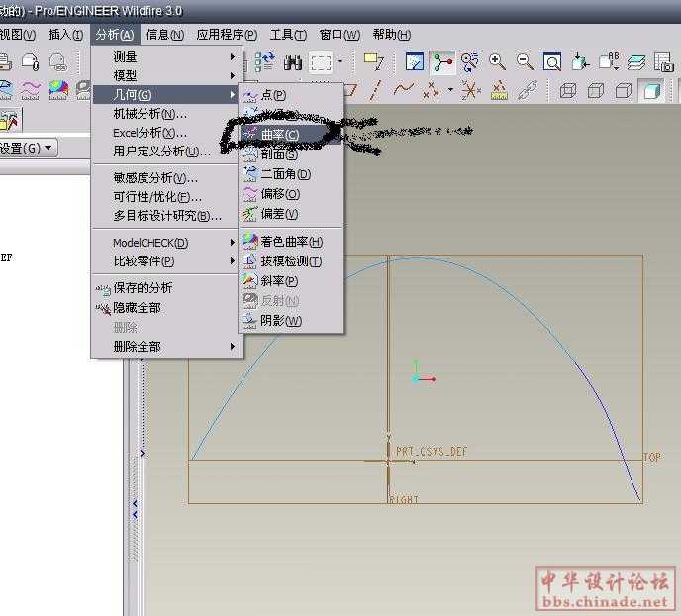Screen dimensions: 681x616
Task: Toggle datum axis display
Action: pyautogui.click(x=376, y=90)
